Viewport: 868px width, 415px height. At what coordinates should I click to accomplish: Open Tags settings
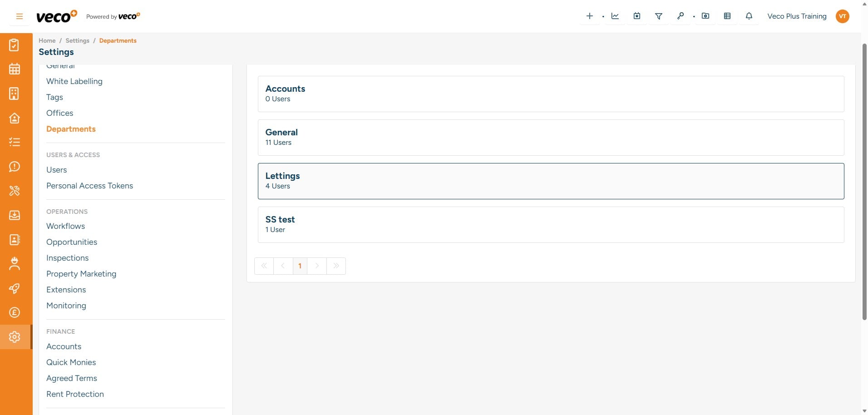54,97
